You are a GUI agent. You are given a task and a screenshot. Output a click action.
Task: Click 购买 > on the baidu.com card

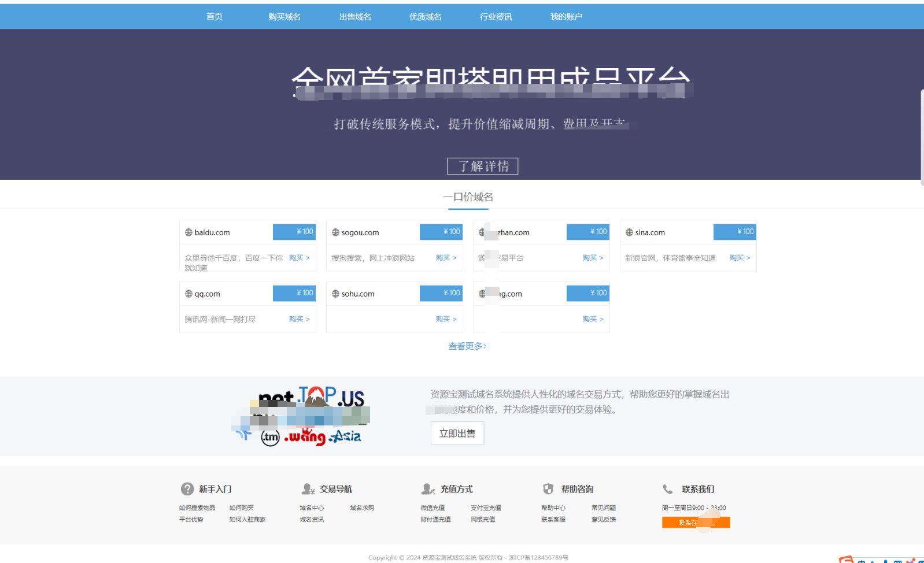(300, 258)
